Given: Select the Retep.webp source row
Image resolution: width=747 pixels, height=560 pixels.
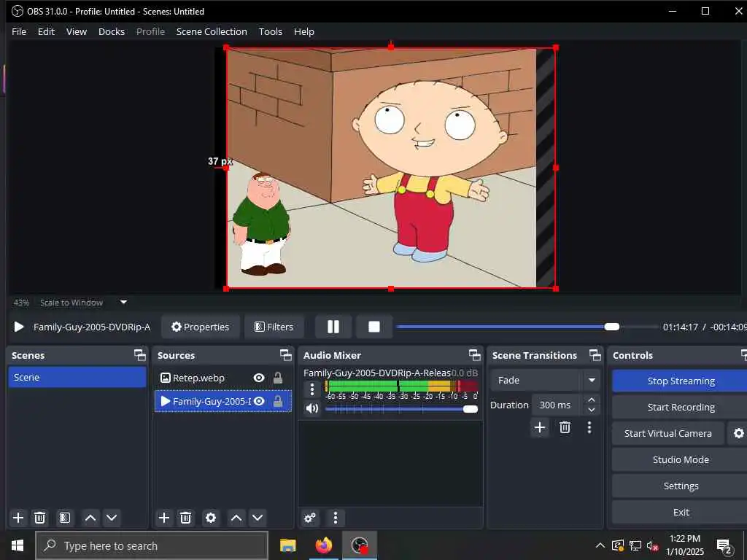Looking at the screenshot, I should pos(223,378).
